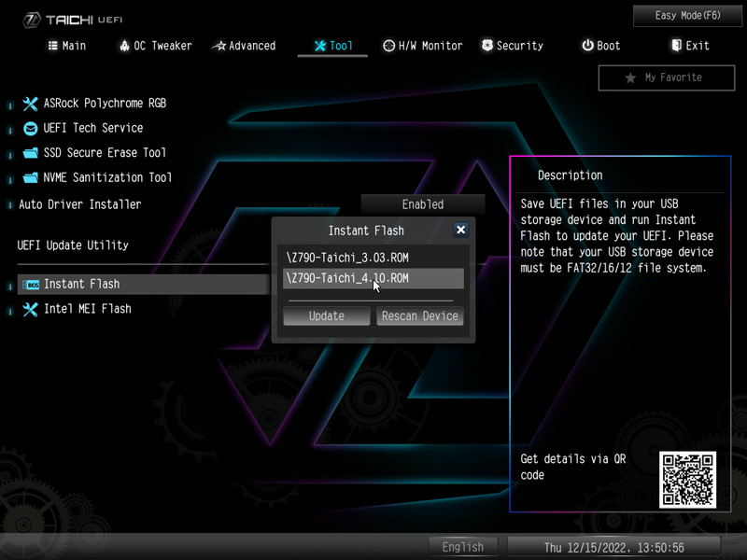Change language via English button
The width and height of the screenshot is (747, 560).
(462, 547)
